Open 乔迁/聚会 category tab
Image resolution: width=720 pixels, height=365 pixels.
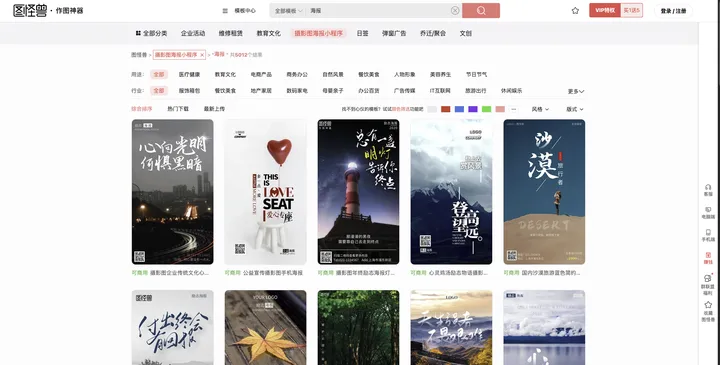coord(433,33)
